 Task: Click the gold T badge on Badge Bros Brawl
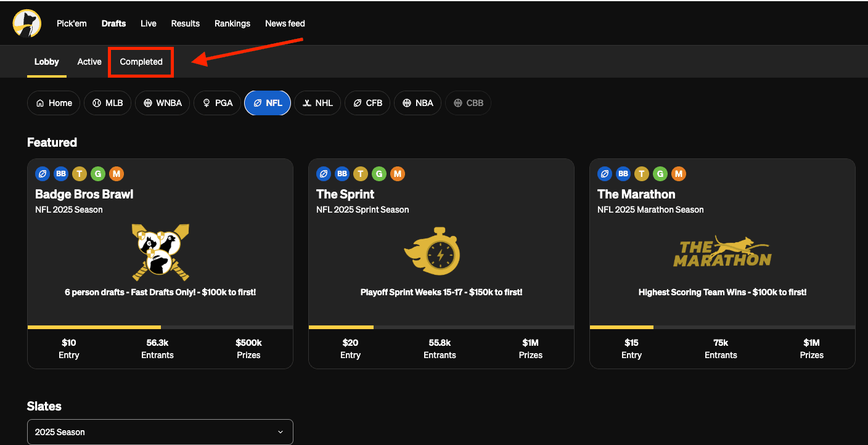80,174
